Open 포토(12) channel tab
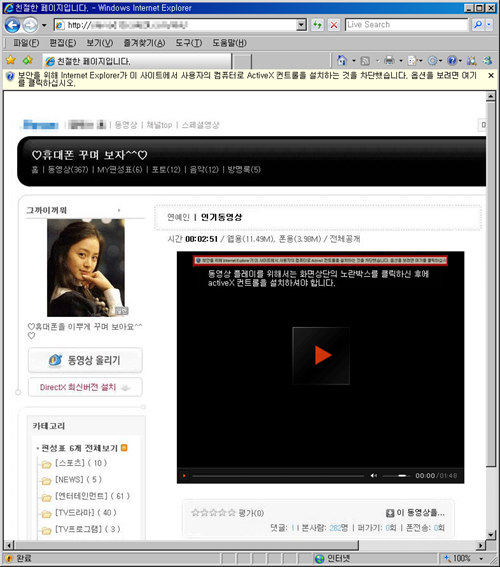The width and height of the screenshot is (500, 567). click(x=166, y=170)
